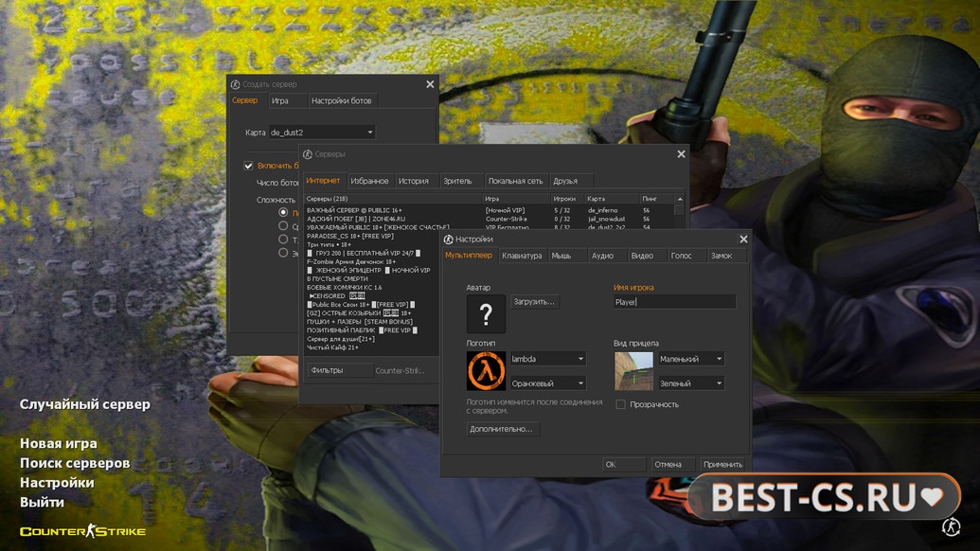The width and height of the screenshot is (980, 551).
Task: Click the orange lambda logo preview
Action: 486,370
